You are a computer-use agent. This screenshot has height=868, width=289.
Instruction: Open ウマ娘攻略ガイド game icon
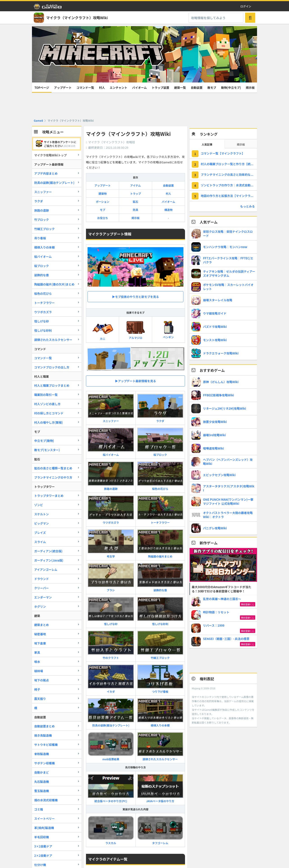point(196,313)
